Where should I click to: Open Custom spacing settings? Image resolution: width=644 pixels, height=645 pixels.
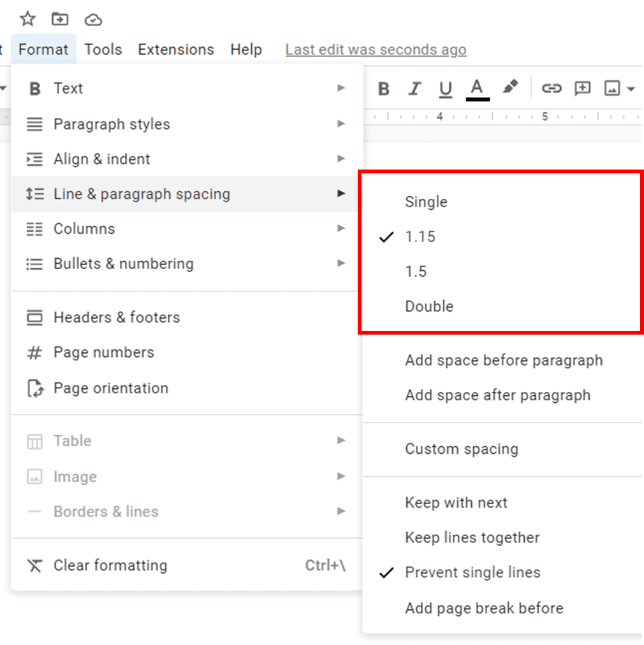462,449
